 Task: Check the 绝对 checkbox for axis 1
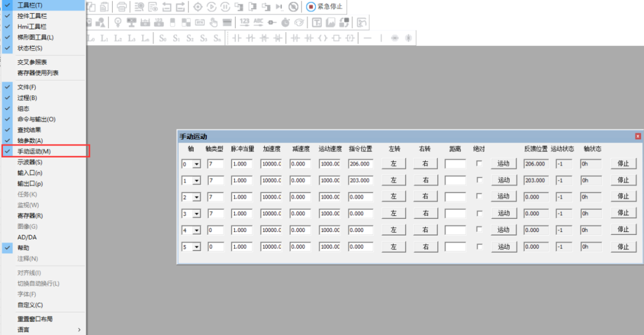(x=479, y=180)
